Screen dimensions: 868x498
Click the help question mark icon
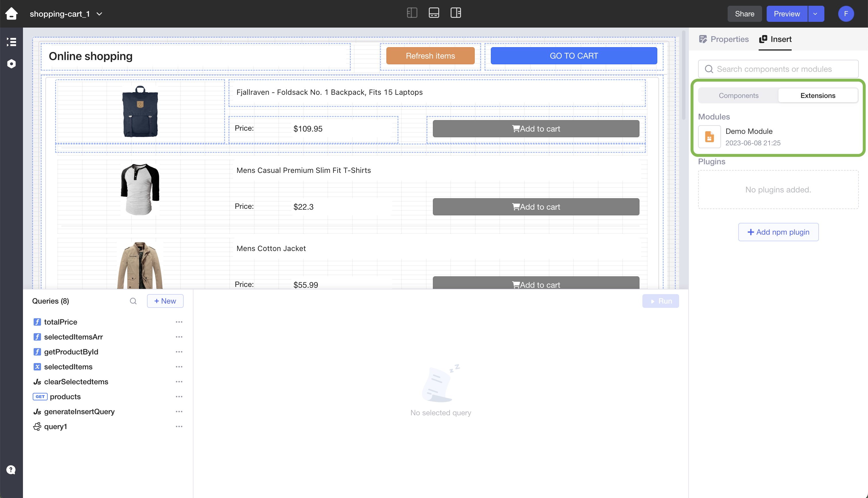point(11,470)
